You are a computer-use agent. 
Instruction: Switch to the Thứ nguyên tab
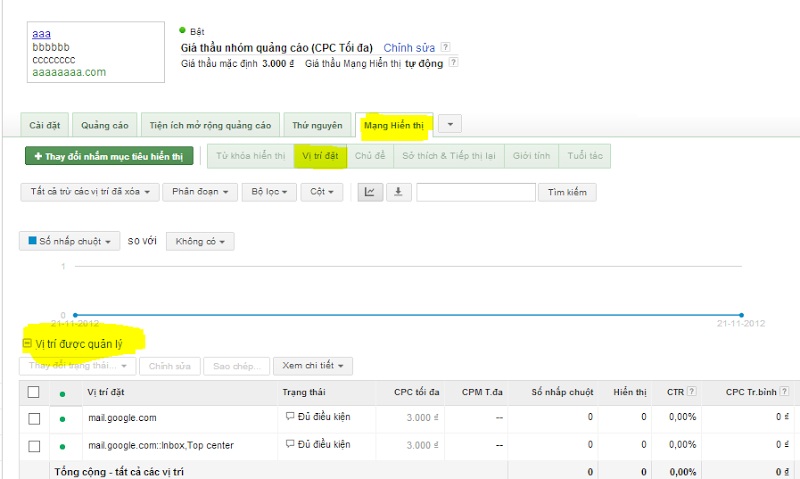(x=317, y=125)
